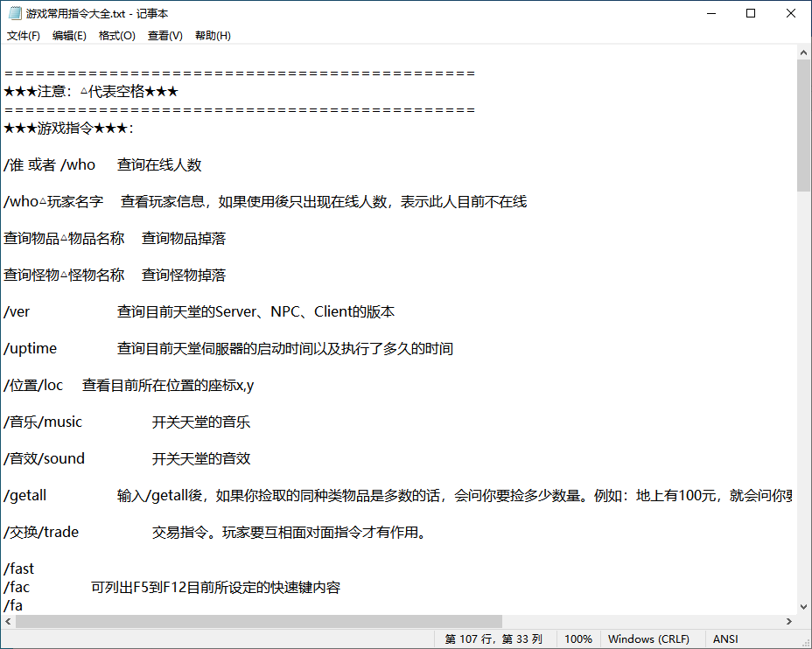The image size is (812, 649).
Task: Click the horizontal scrollbar left arrow
Action: click(x=8, y=621)
